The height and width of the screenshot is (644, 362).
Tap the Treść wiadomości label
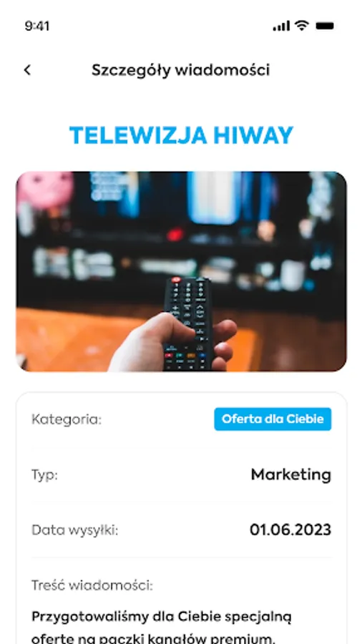pyautogui.click(x=92, y=585)
